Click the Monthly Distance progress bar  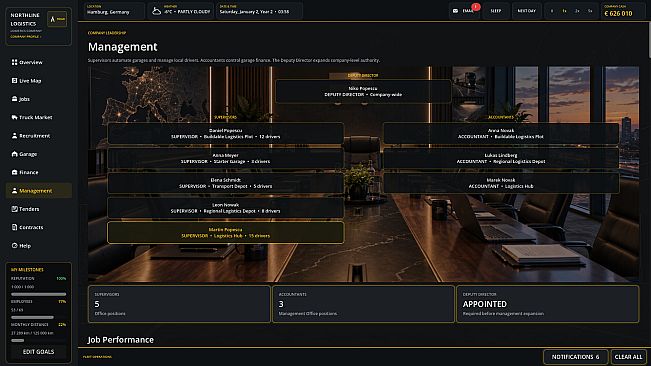coord(38,340)
